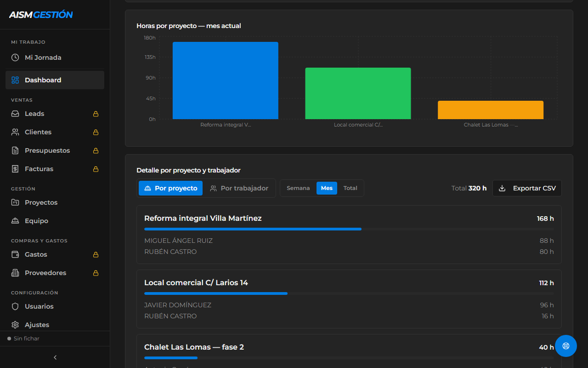Click the blue Reforma integral chart bar
This screenshot has height=368, width=588.
pos(226,80)
